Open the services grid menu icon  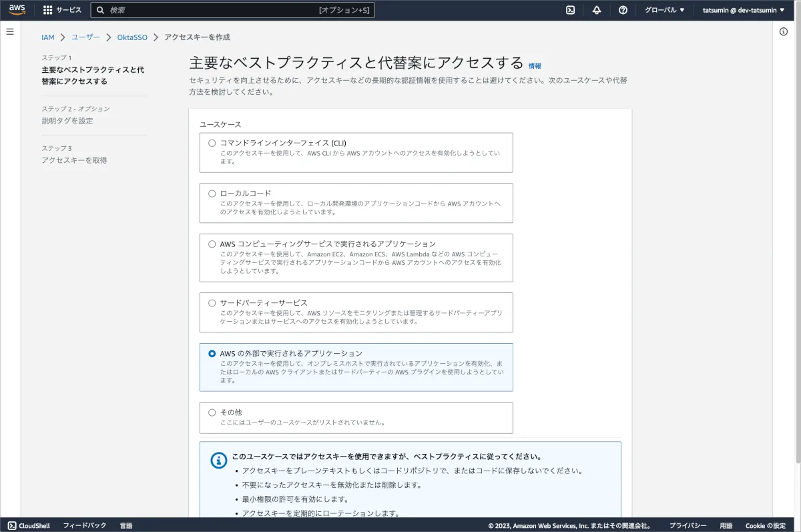[x=47, y=10]
